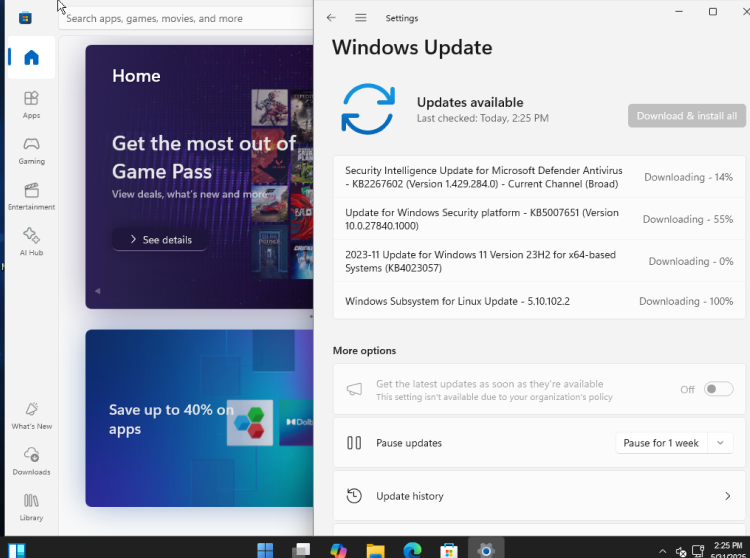The height and width of the screenshot is (558, 750).
Task: Click Microsoft Store logo icon
Action: (25, 18)
